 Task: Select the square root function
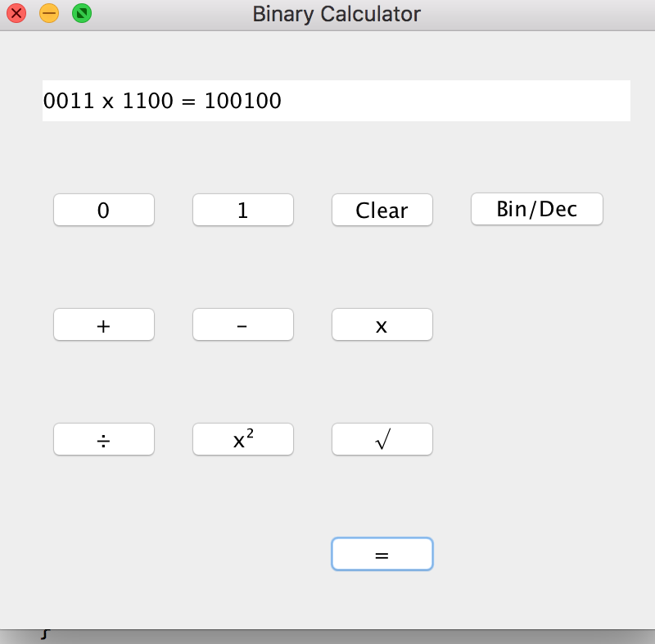coord(382,439)
